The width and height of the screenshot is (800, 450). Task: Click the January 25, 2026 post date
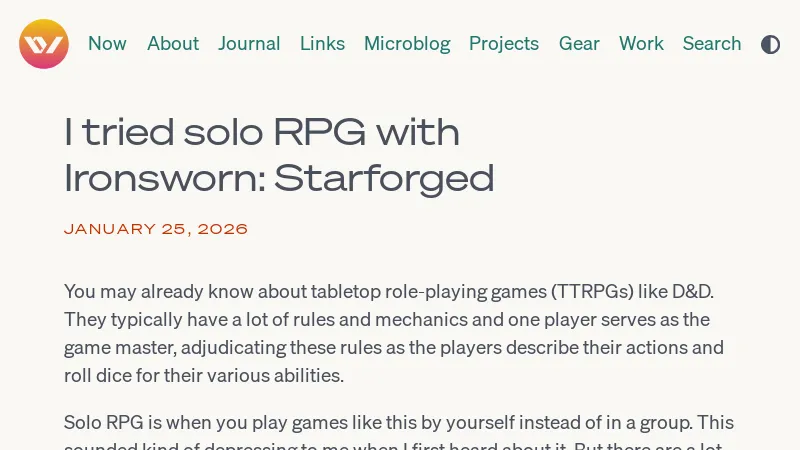coord(156,229)
